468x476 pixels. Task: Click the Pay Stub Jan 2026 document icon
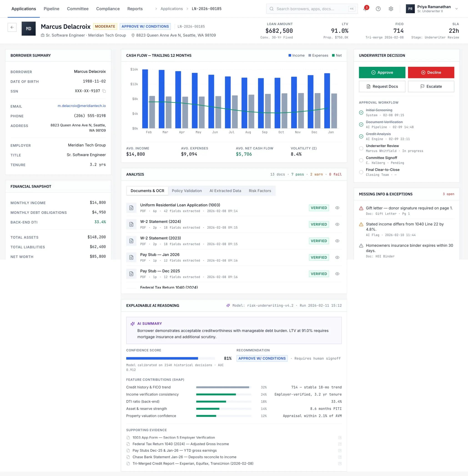(131, 257)
